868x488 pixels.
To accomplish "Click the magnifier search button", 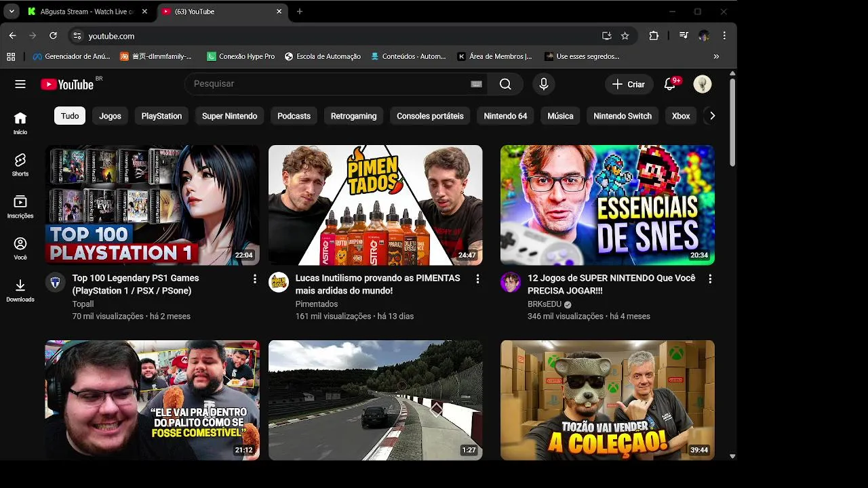I will coord(505,84).
